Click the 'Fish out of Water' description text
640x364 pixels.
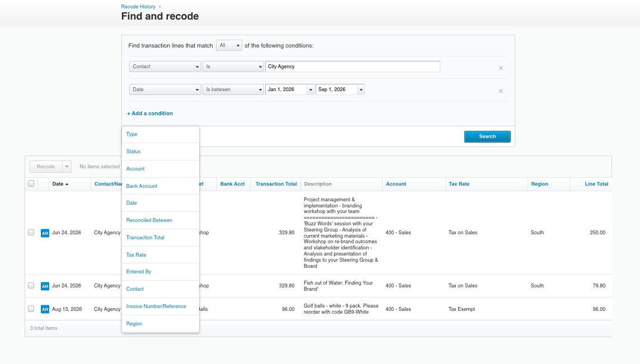(338, 286)
